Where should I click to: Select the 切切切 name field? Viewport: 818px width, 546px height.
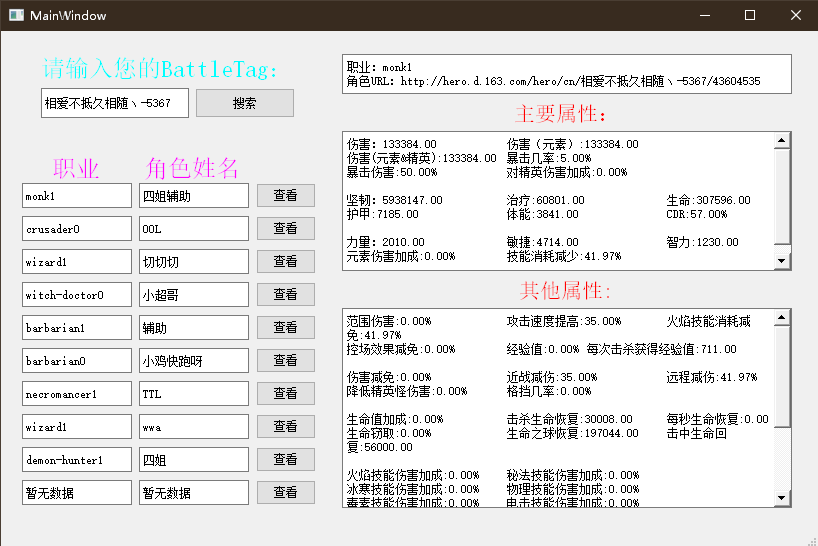[x=194, y=261]
